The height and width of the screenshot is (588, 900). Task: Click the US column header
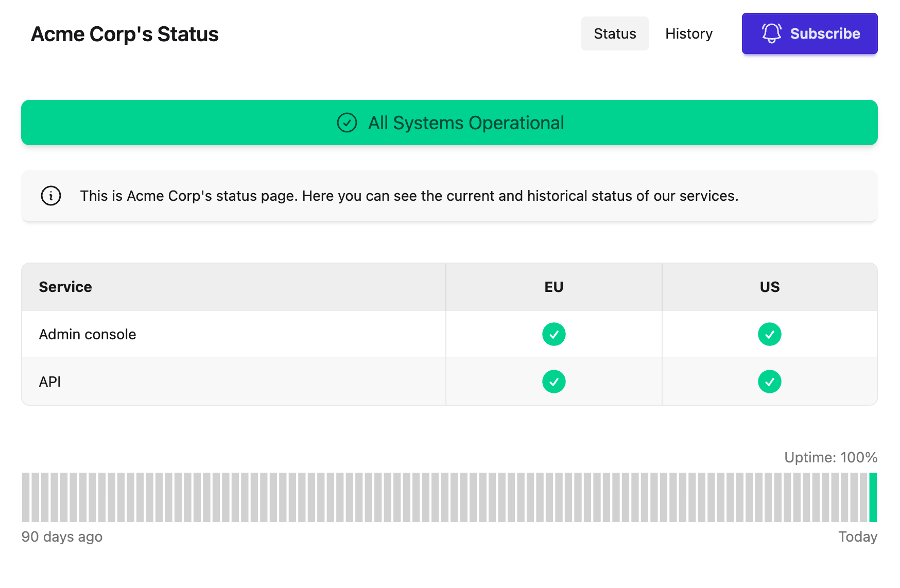click(770, 287)
